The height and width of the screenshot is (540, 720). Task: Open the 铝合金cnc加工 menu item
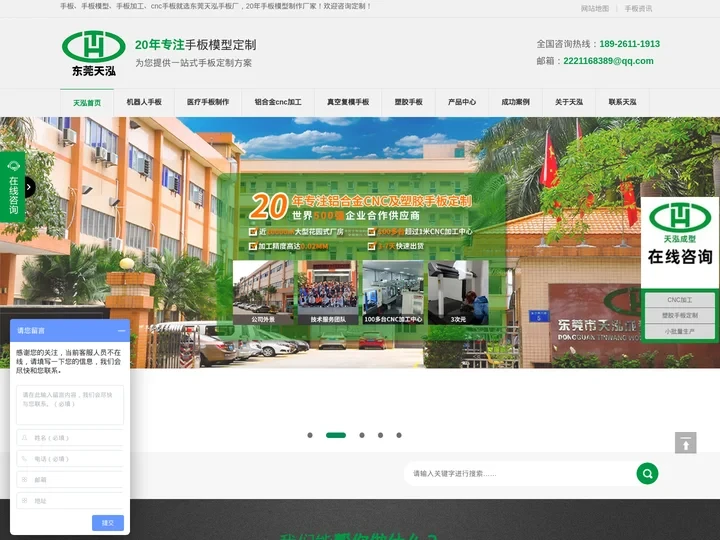278,102
